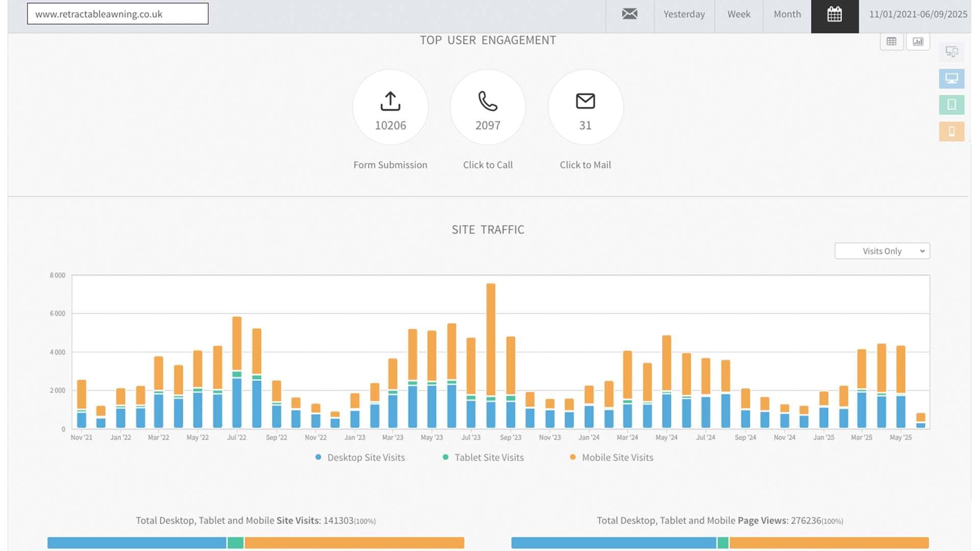Image resolution: width=980 pixels, height=551 pixels.
Task: Click the website URL input field
Action: coord(117,14)
